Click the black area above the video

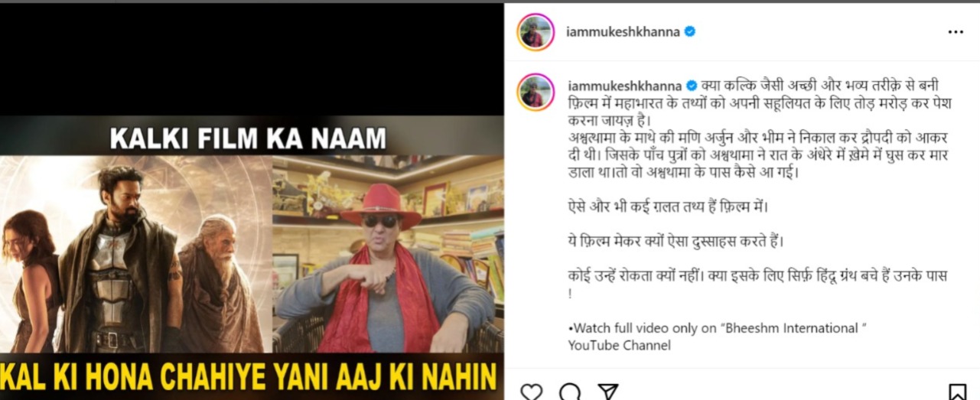251,59
